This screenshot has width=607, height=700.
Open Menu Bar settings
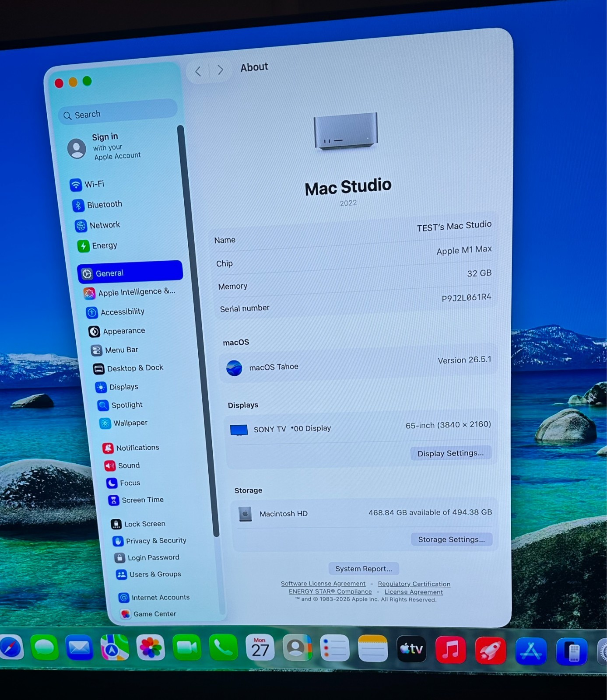114,350
